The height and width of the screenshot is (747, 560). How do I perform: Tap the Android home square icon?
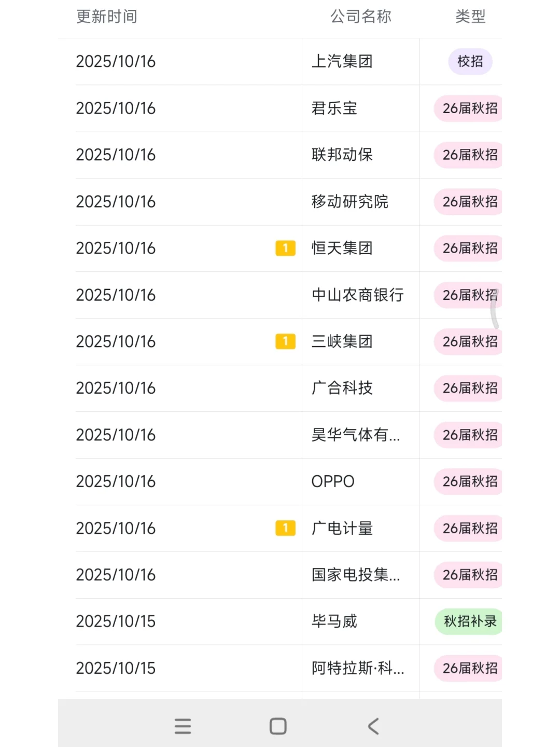[278, 726]
